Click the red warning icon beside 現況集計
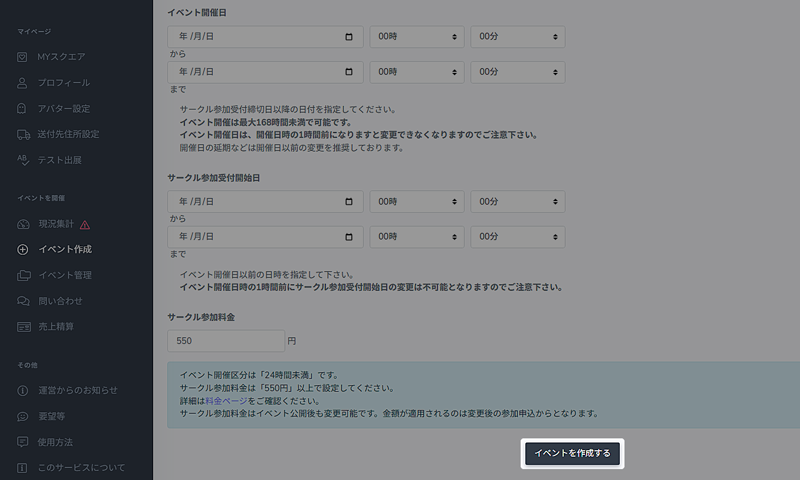Screen dimensions: 800x480 pos(85,224)
